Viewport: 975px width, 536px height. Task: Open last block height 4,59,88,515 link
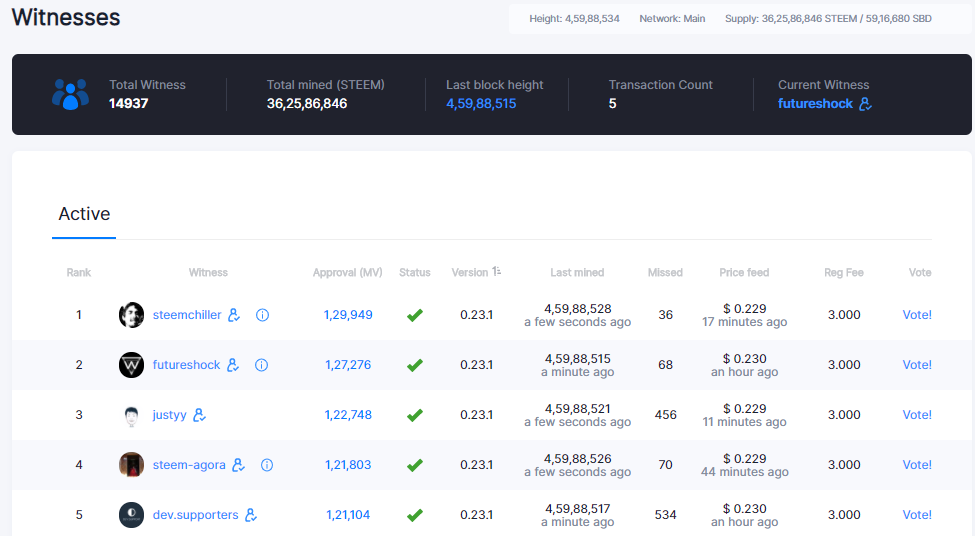(481, 104)
